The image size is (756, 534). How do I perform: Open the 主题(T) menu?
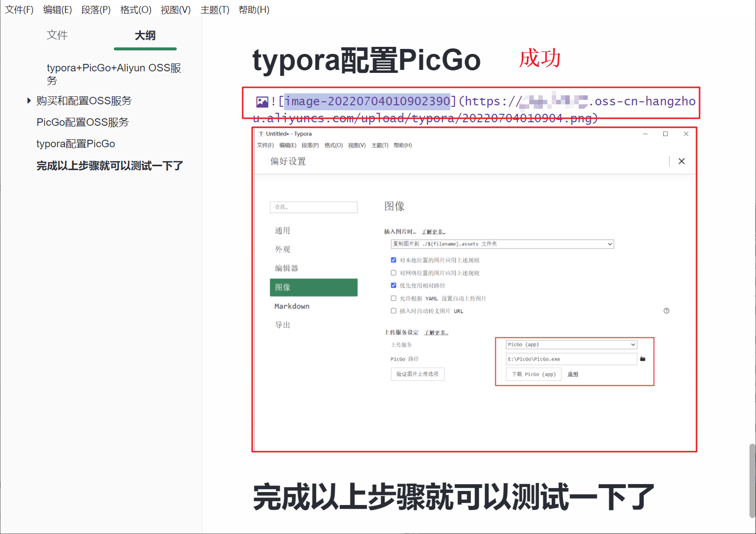215,9
